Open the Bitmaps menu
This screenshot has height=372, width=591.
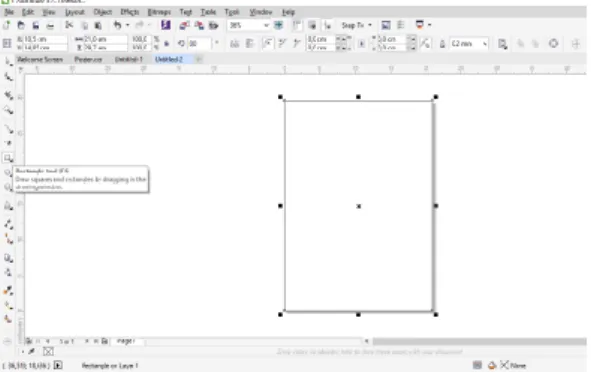(159, 12)
